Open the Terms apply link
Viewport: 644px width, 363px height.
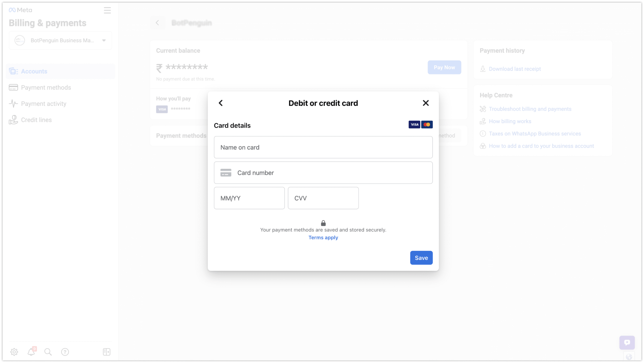[323, 237]
